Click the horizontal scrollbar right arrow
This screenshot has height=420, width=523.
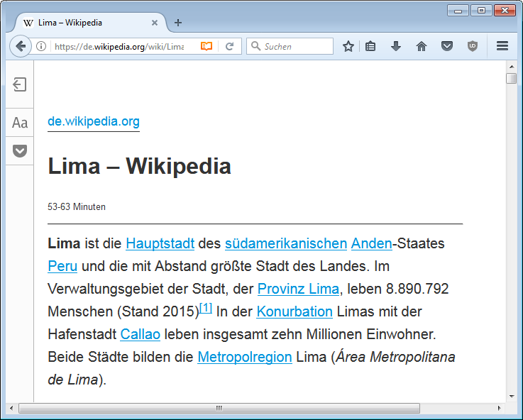[x=499, y=408]
